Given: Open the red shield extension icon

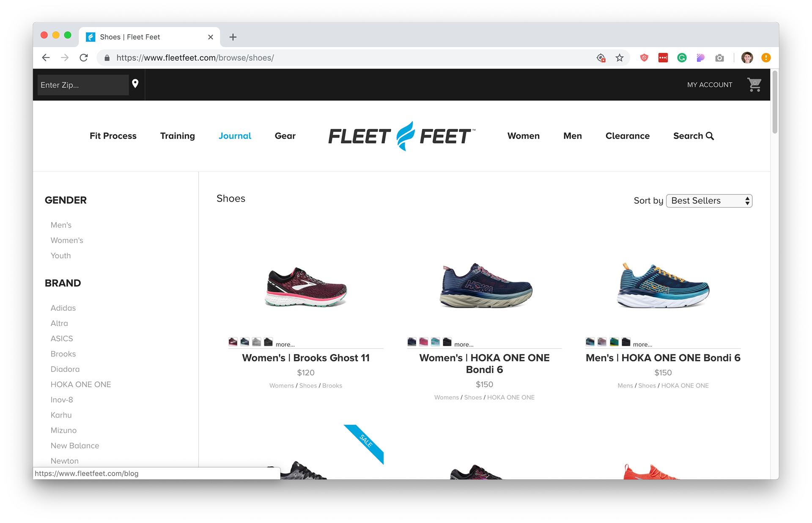Looking at the screenshot, I should 644,58.
